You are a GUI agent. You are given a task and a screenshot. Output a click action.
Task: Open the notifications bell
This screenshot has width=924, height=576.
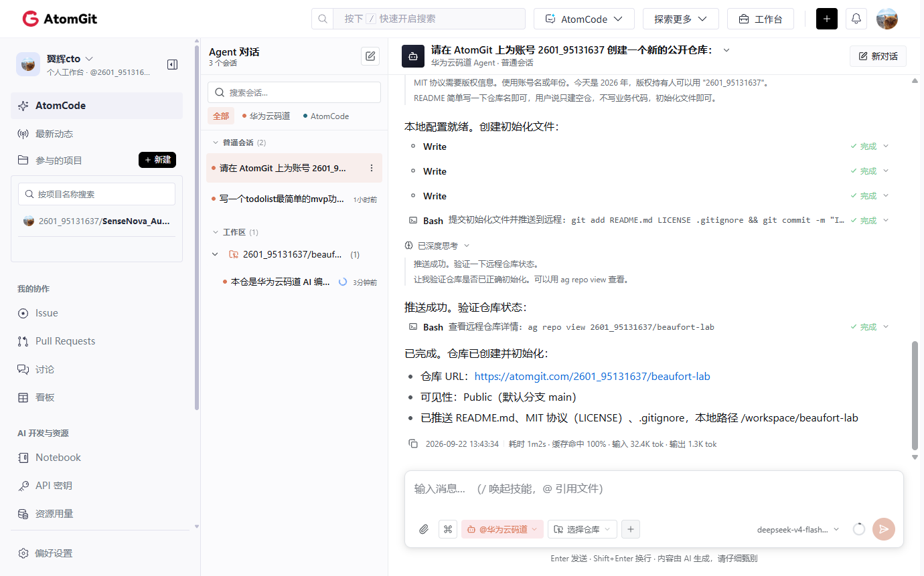click(856, 19)
